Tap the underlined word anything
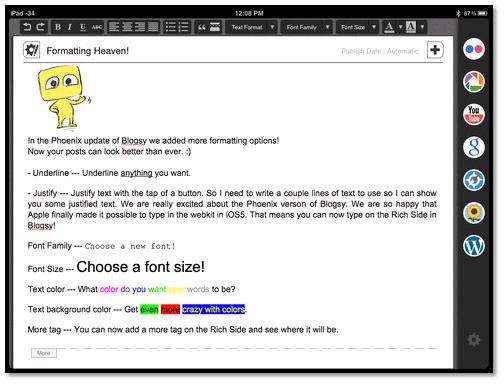The image size is (504, 384). point(136,173)
